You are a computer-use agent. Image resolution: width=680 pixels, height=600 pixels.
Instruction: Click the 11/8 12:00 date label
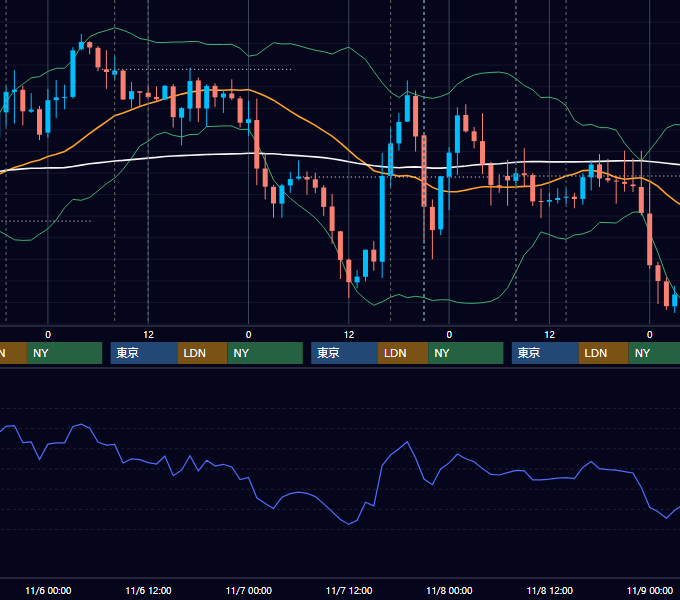[x=549, y=590]
